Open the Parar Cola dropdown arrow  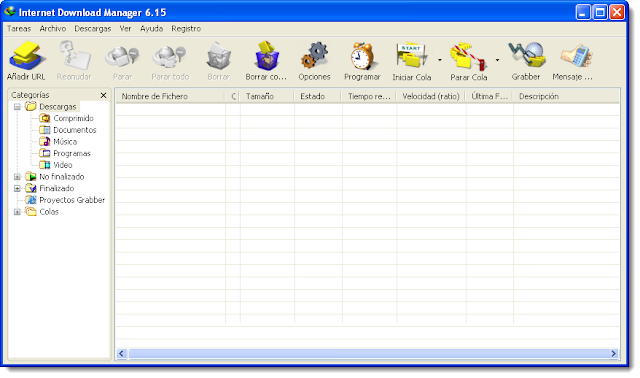(497, 60)
